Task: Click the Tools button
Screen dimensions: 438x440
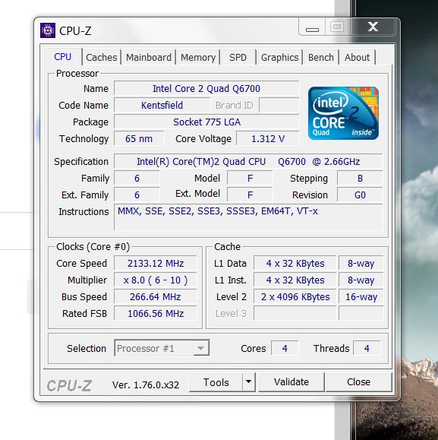Action: point(216,382)
